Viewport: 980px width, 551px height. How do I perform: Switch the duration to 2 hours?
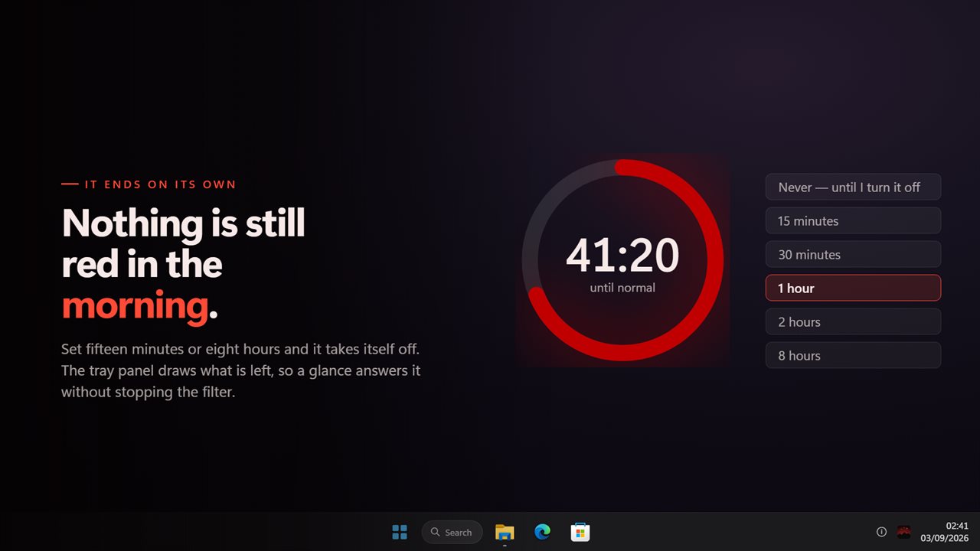(853, 321)
